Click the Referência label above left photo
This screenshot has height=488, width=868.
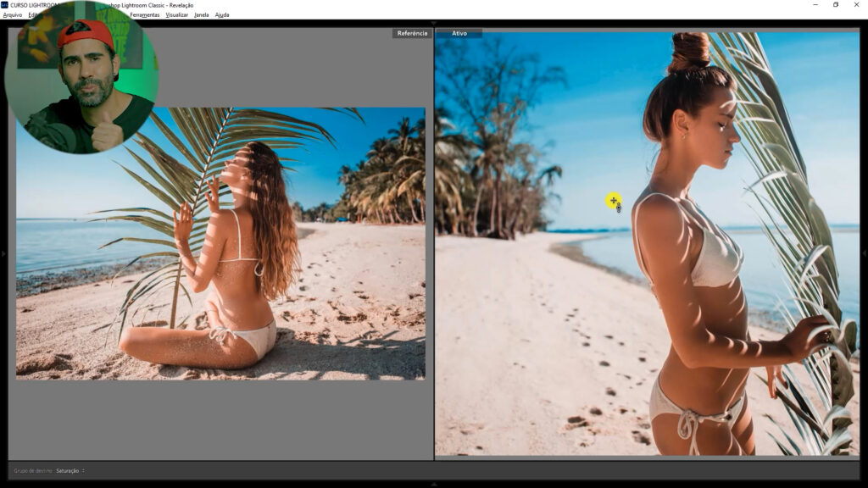[412, 33]
